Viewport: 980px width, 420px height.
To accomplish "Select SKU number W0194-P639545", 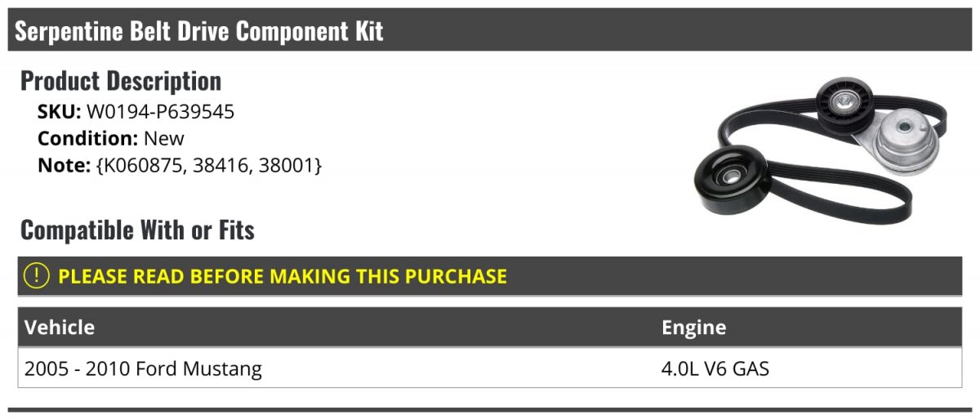I will (160, 112).
